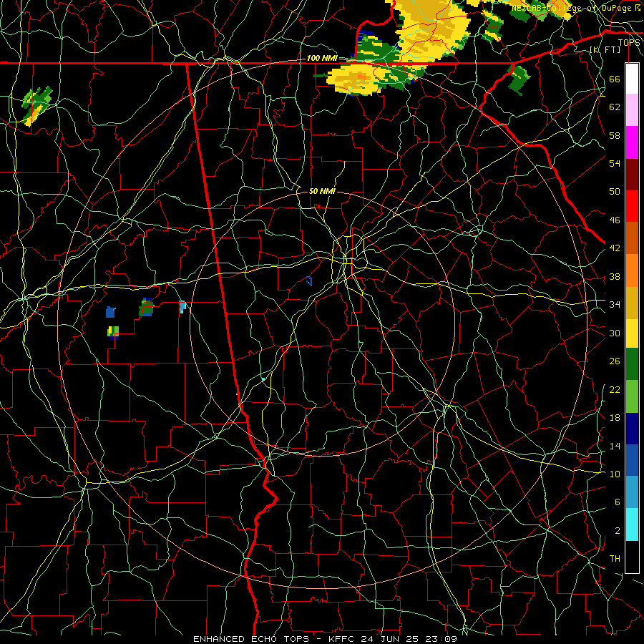Click the "ENHANCED ECHO TOPS" caption text
This screenshot has height=644, width=644.
pos(251,639)
